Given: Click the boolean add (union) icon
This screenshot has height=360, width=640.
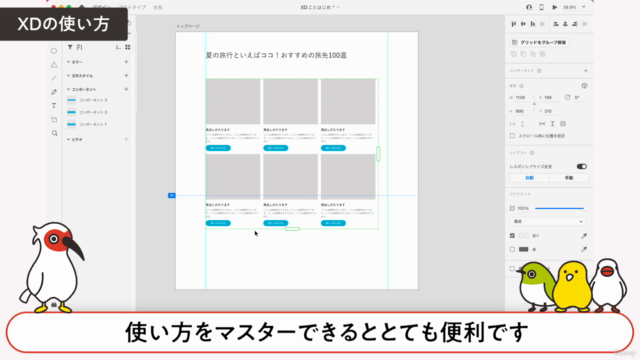Looking at the screenshot, I should point(513,54).
